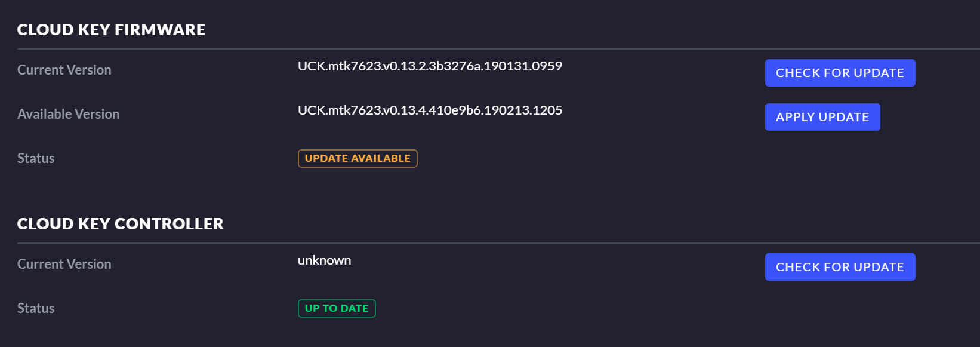
Task: Click the green UP TO DATE badge
Action: tap(337, 308)
